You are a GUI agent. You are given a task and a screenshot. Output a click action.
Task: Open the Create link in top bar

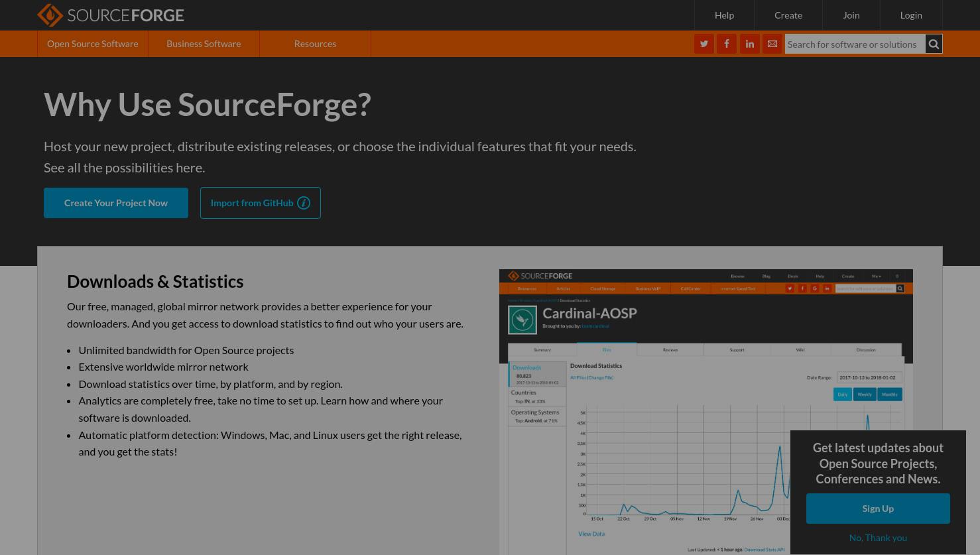[788, 15]
